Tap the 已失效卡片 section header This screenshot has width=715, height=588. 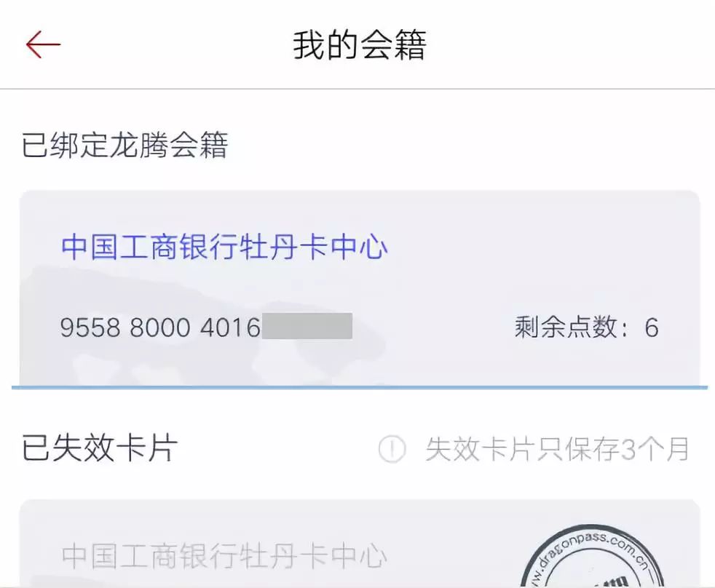100,448
